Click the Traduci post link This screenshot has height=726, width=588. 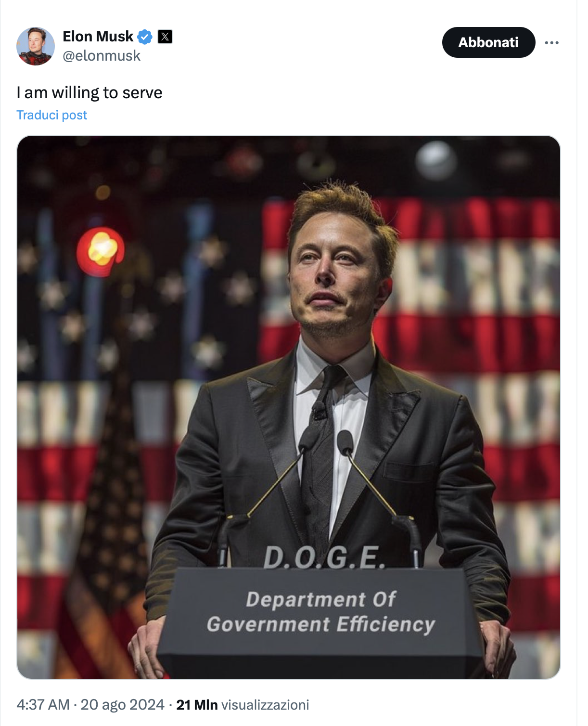point(52,115)
